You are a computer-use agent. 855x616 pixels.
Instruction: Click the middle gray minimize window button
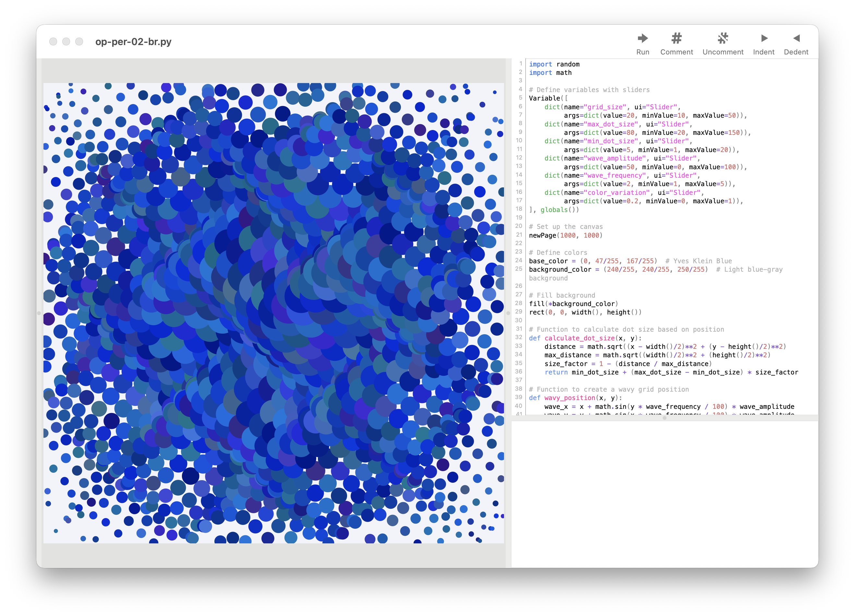66,41
